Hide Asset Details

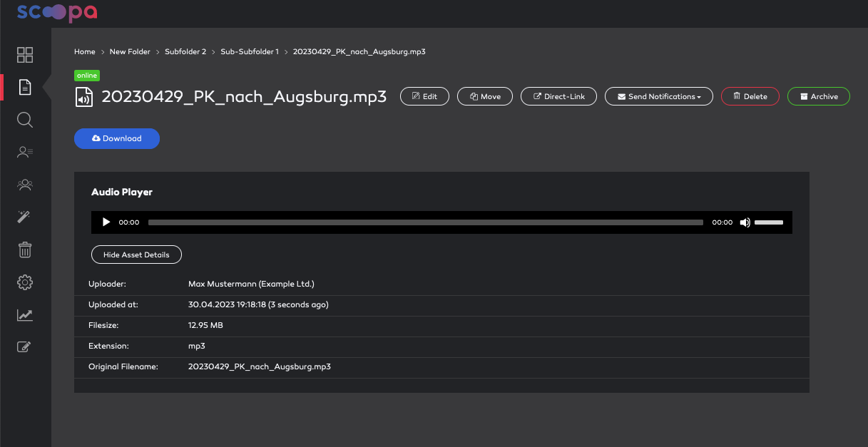(136, 255)
